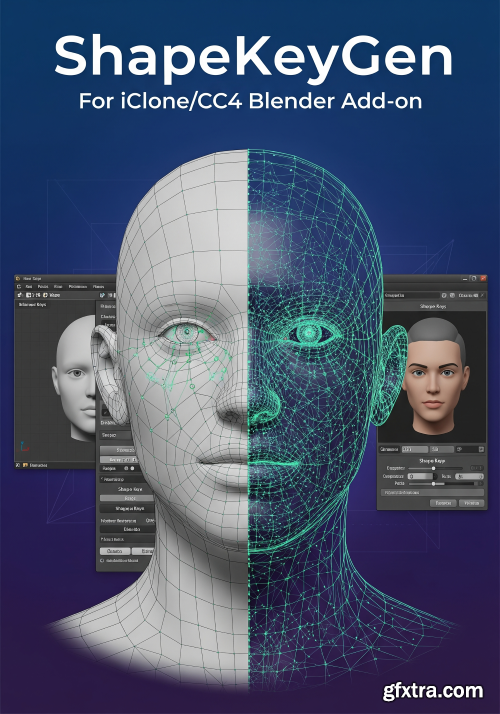The image size is (500, 714).
Task: Select the white radio dot in middle panel
Action: (133, 468)
